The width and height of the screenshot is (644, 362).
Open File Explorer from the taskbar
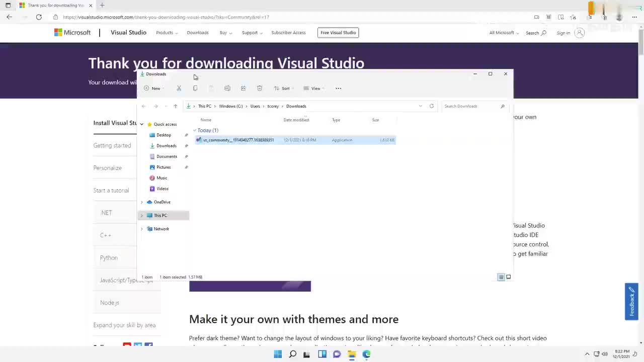(x=352, y=354)
